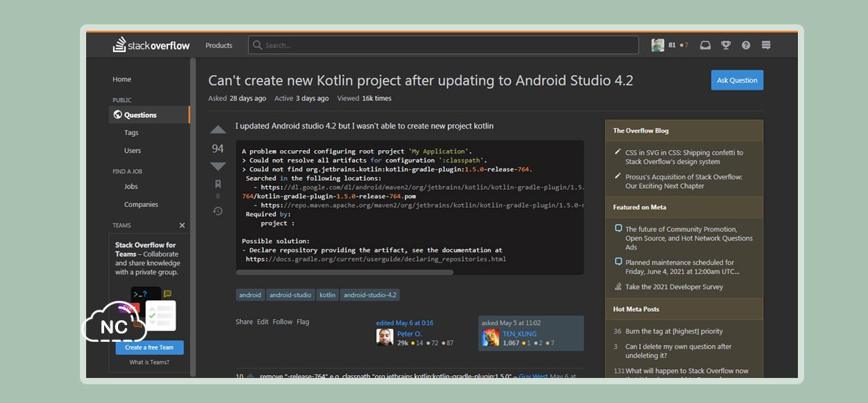This screenshot has height=403, width=868.
Task: Click speech bubble icon beside Community Promotion post
Action: point(618,229)
